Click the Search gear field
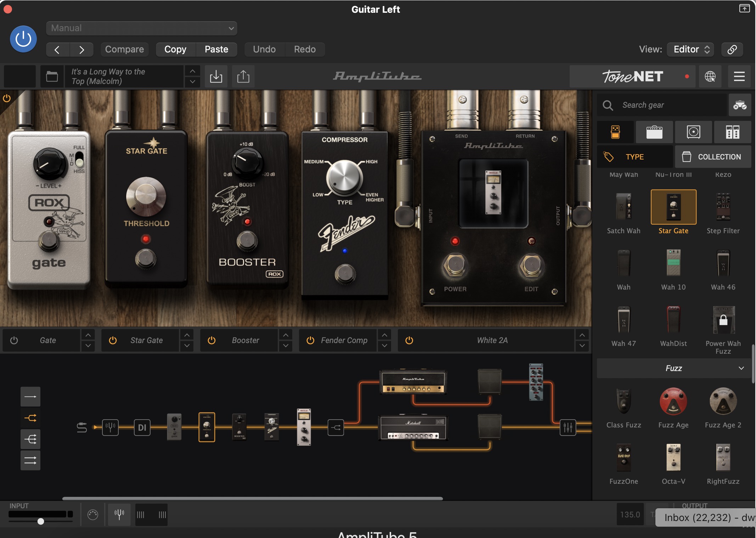 tap(662, 105)
